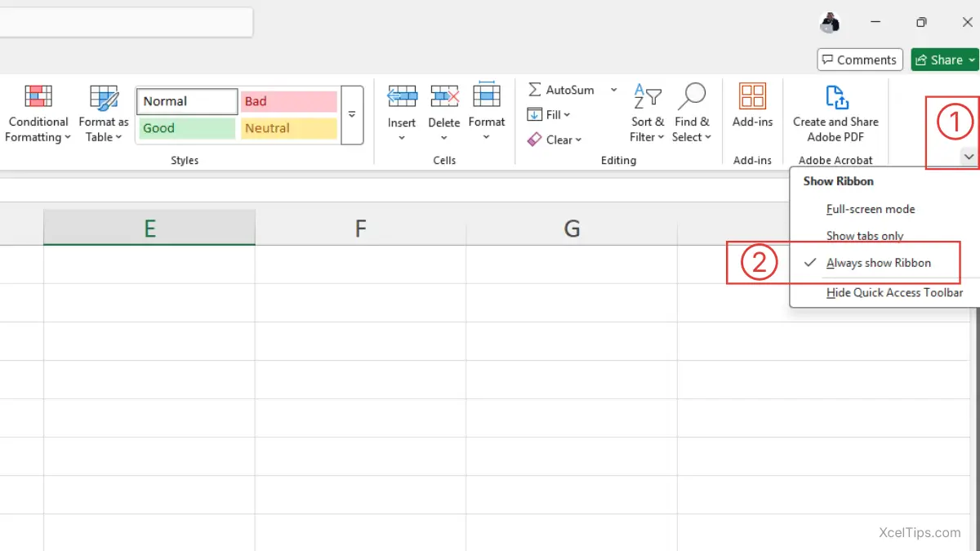The width and height of the screenshot is (980, 551).
Task: Select the Fill command in Editing group
Action: 547,114
